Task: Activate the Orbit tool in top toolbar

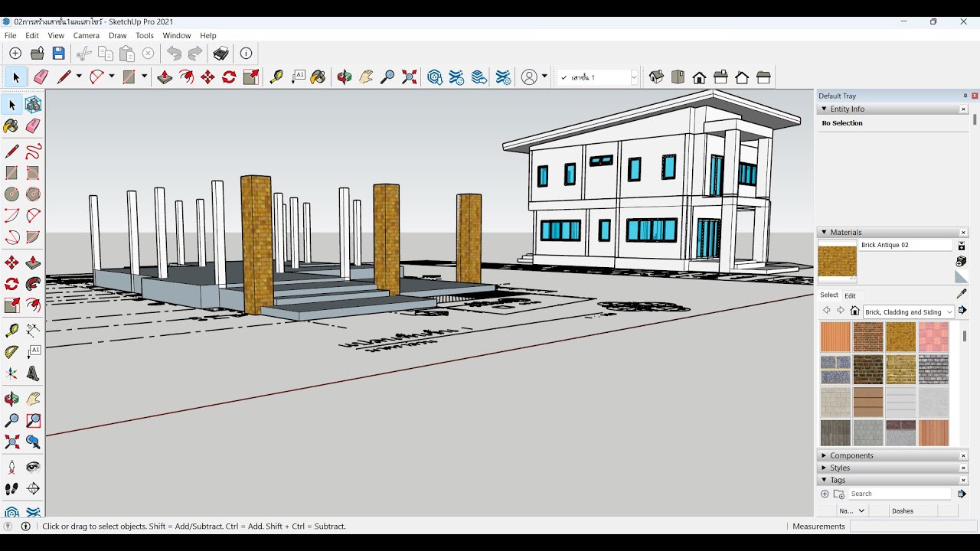Action: 345,77
